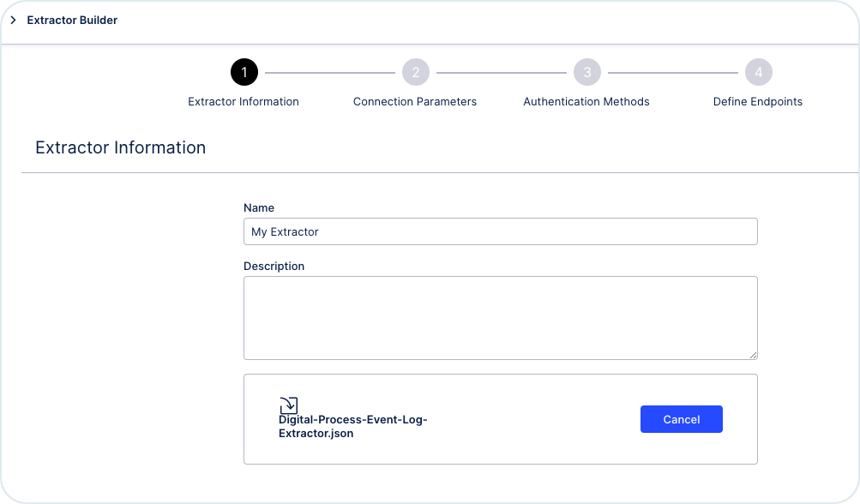Image resolution: width=860 pixels, height=504 pixels.
Task: Select step 2 circle icon
Action: (416, 72)
